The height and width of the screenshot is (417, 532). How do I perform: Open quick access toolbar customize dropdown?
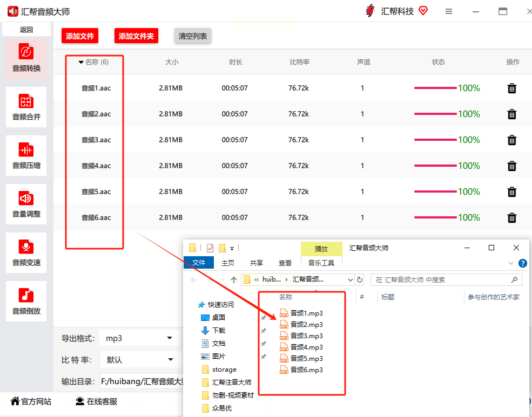pyautogui.click(x=232, y=249)
